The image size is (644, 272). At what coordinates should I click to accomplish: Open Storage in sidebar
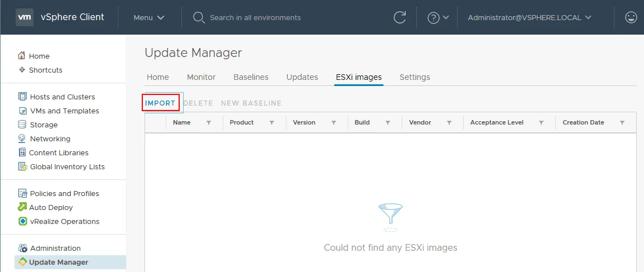(x=44, y=125)
